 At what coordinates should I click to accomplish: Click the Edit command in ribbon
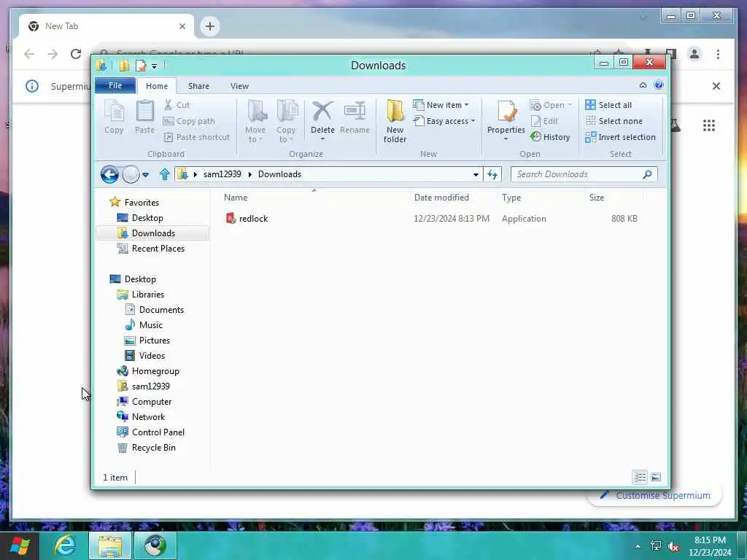point(544,121)
